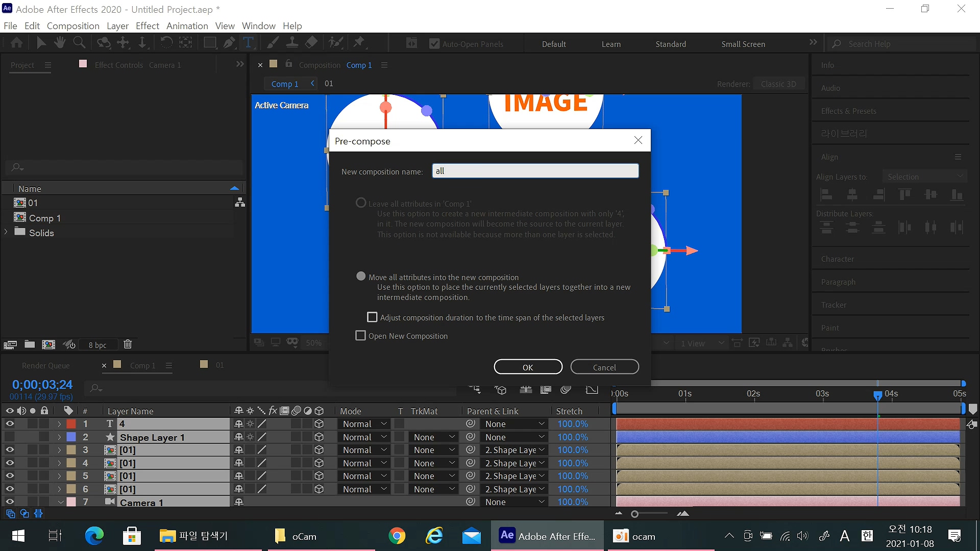Click OK in Pre-compose dialog
This screenshot has width=980, height=551.
tap(528, 367)
